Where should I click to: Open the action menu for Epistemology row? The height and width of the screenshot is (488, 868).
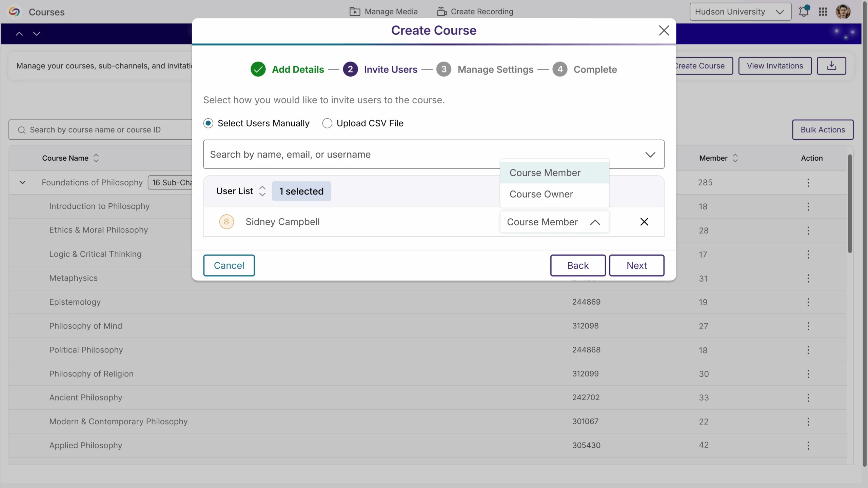[808, 302]
